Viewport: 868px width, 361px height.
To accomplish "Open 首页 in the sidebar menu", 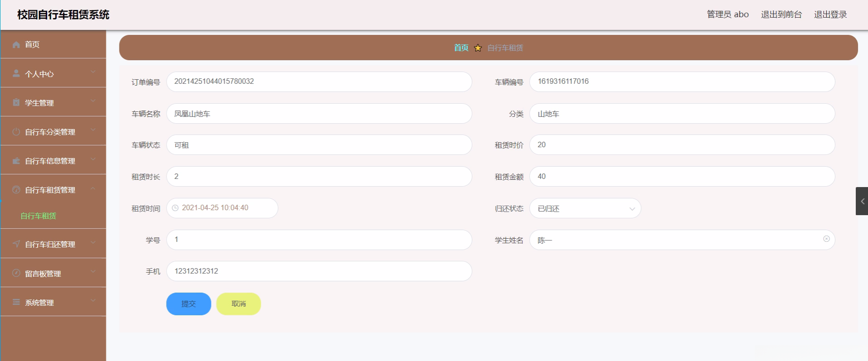I will pyautogui.click(x=53, y=44).
